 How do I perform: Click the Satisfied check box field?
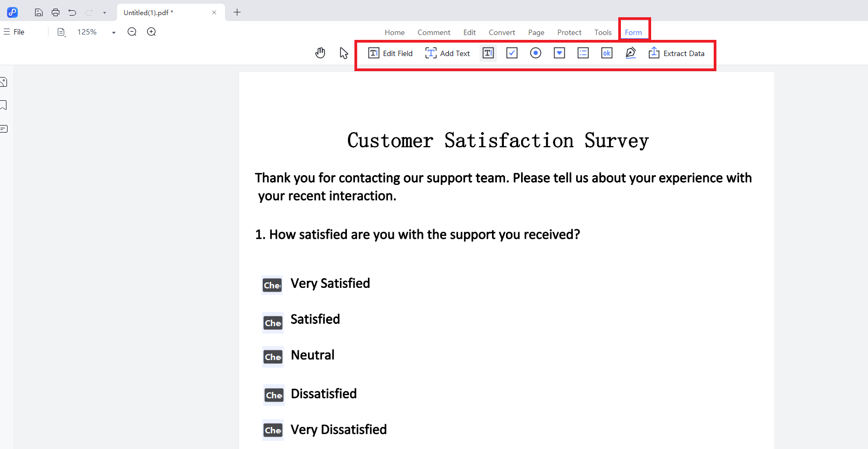click(273, 323)
